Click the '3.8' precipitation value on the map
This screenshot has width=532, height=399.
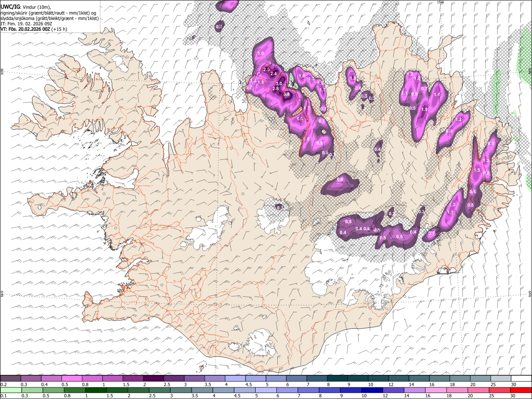click(x=286, y=94)
